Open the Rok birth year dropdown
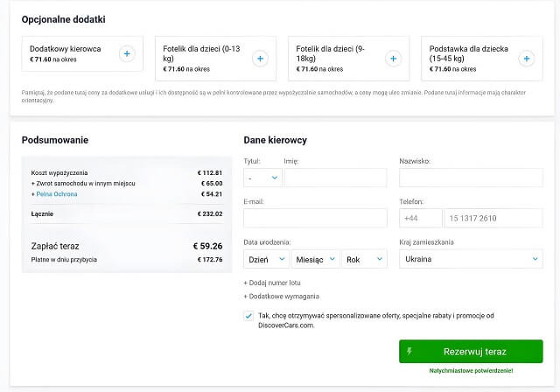The height and width of the screenshot is (392, 560). point(363,259)
